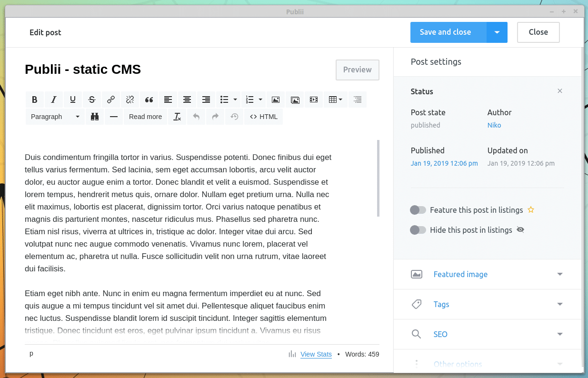The width and height of the screenshot is (588, 378).
Task: Click the Close button
Action: 538,32
